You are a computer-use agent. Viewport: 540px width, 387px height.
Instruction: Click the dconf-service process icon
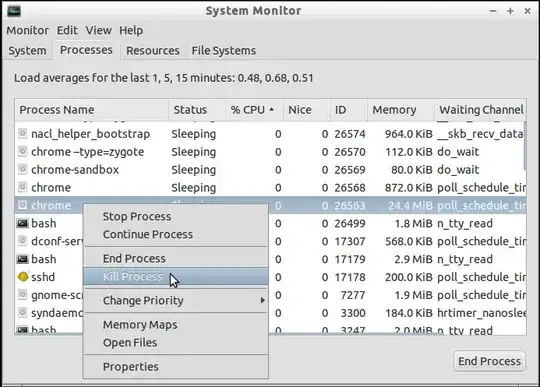point(22,241)
